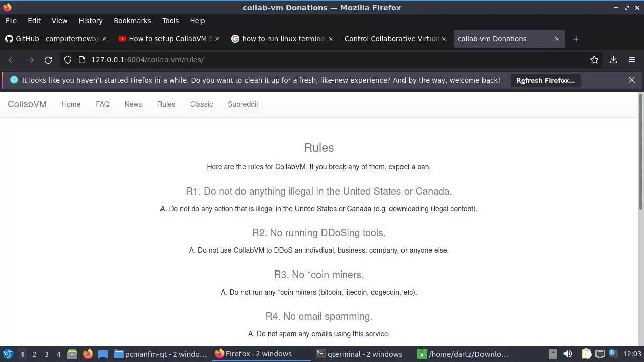
Task: Click the Firefox logo in the title bar
Action: (x=7, y=7)
